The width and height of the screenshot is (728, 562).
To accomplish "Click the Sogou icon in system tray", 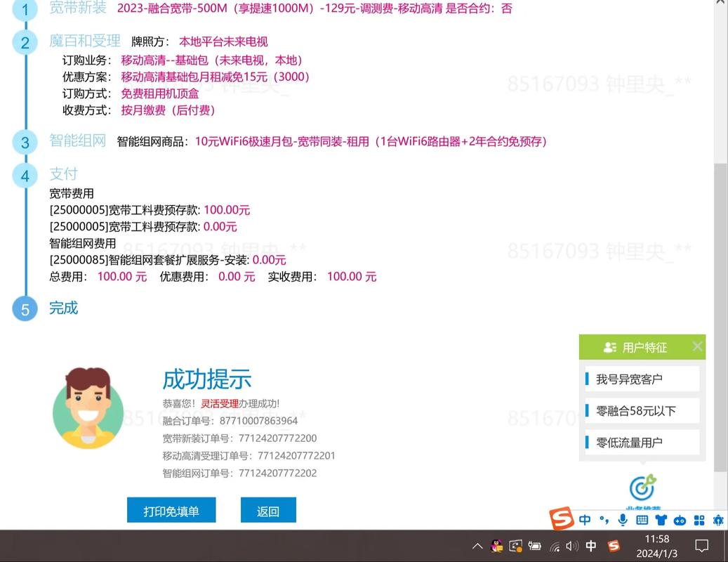I will [x=614, y=547].
